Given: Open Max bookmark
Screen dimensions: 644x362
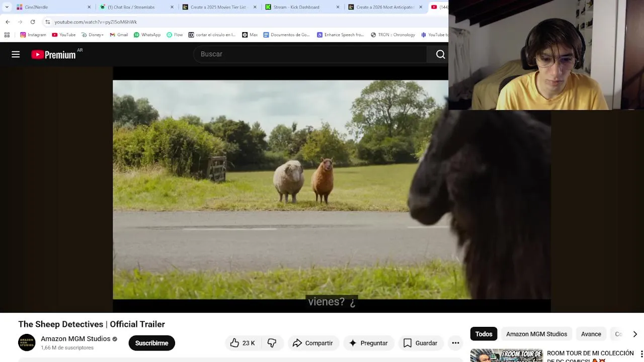Looking at the screenshot, I should click(x=250, y=35).
